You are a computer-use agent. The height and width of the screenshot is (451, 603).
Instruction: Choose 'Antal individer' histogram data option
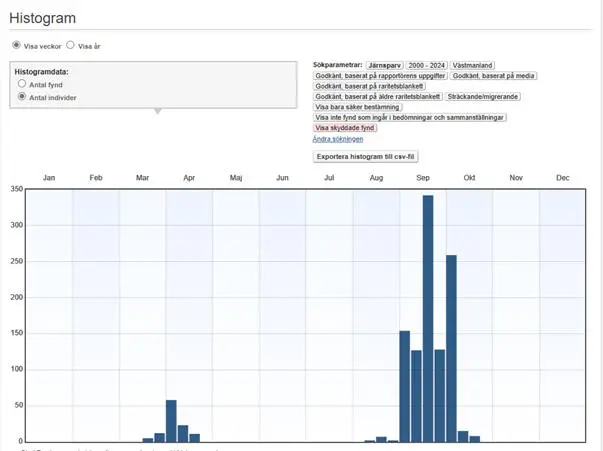click(x=22, y=97)
